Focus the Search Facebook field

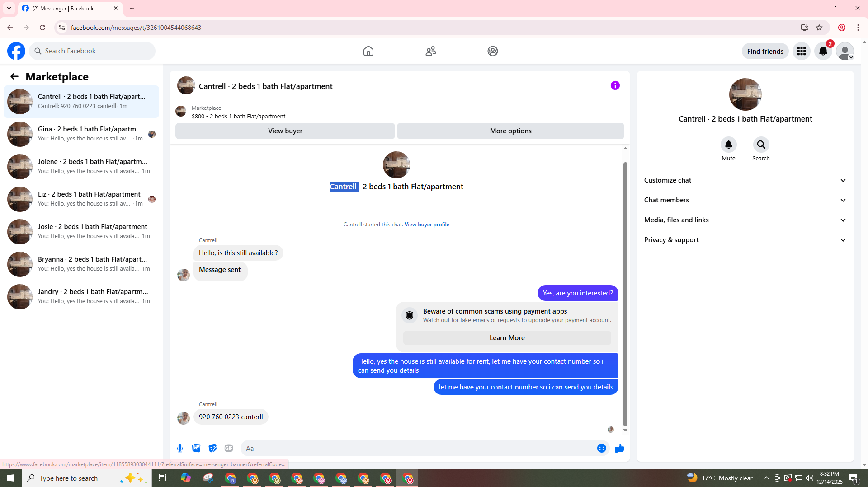(93, 51)
